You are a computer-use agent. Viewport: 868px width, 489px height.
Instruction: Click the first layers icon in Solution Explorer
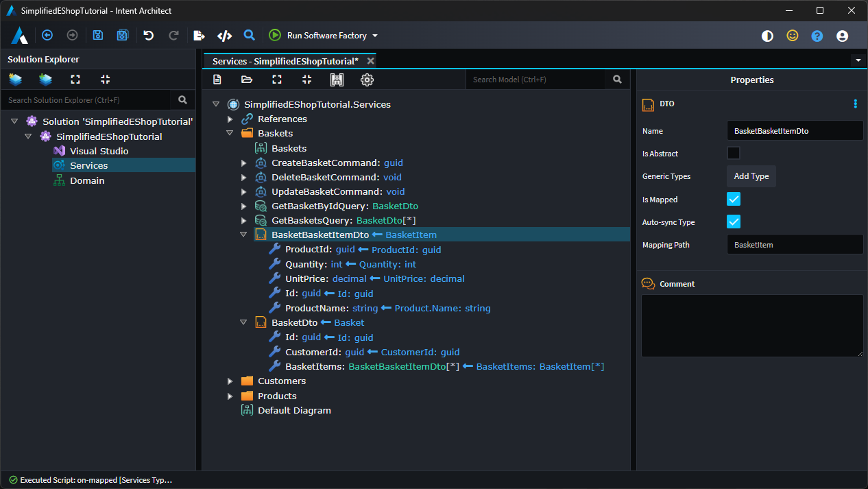(15, 80)
